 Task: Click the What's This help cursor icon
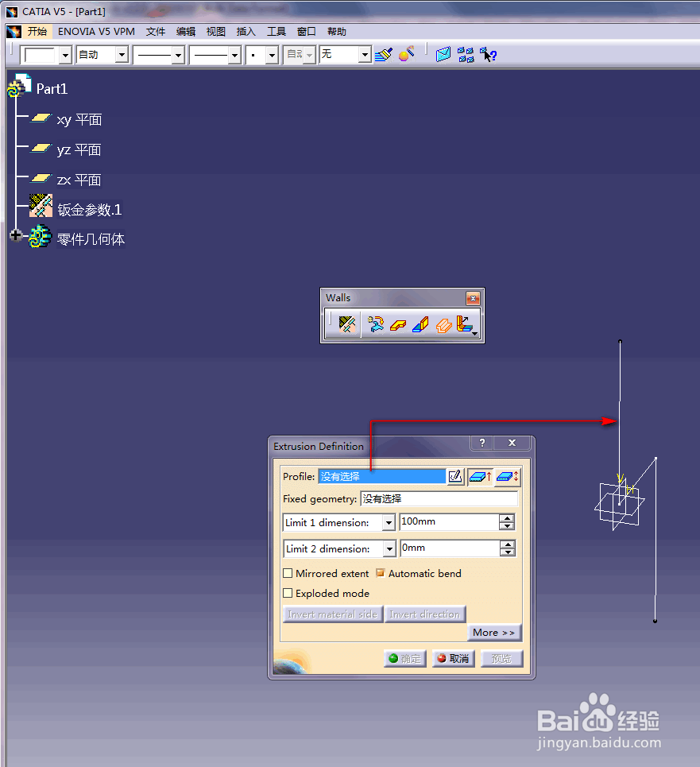click(488, 54)
